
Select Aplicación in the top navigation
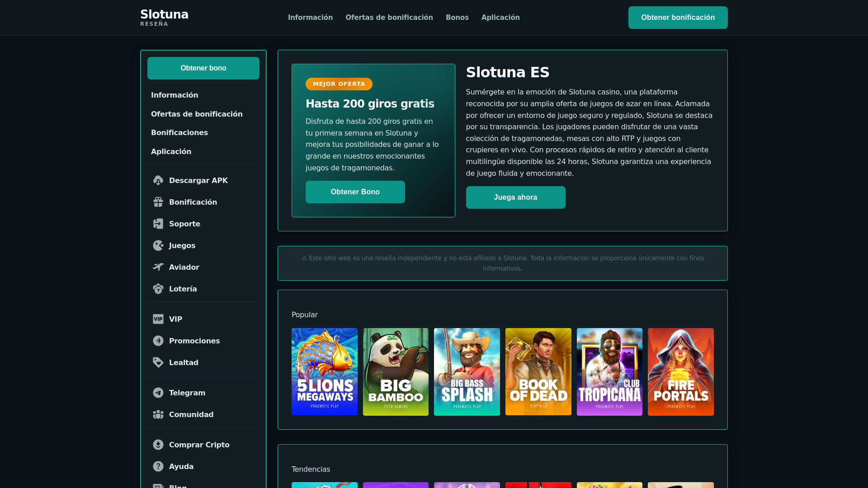point(500,18)
